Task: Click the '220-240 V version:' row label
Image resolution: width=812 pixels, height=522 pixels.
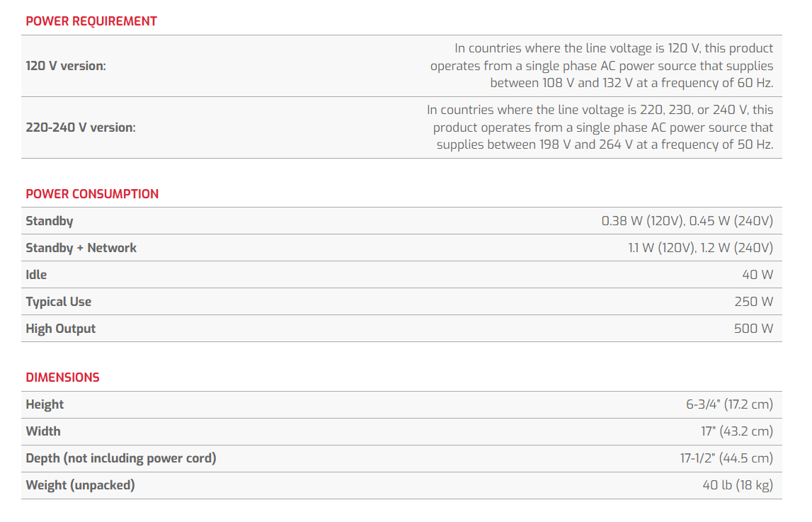Action: pos(81,127)
